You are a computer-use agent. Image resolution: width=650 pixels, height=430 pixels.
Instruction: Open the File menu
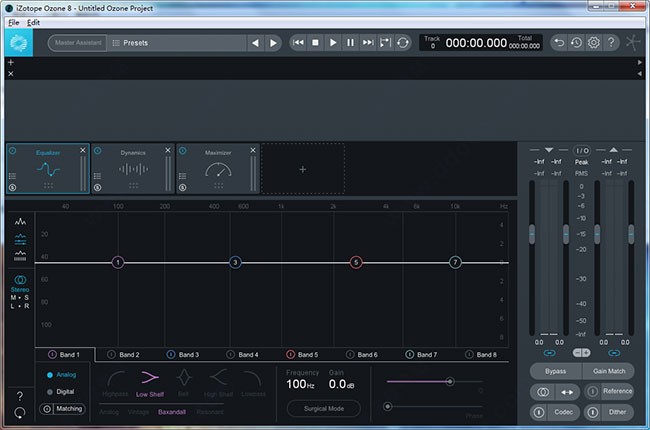13,21
